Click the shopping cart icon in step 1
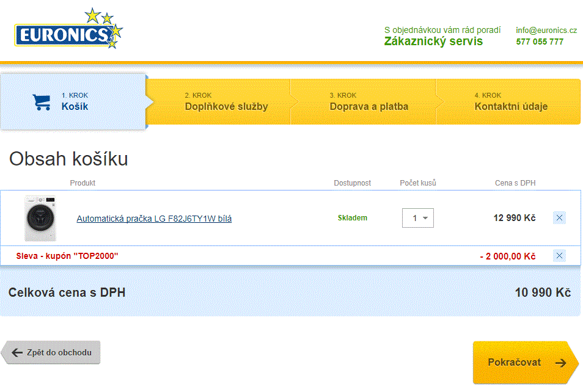Screen dimensions: 583x392 (x=42, y=102)
